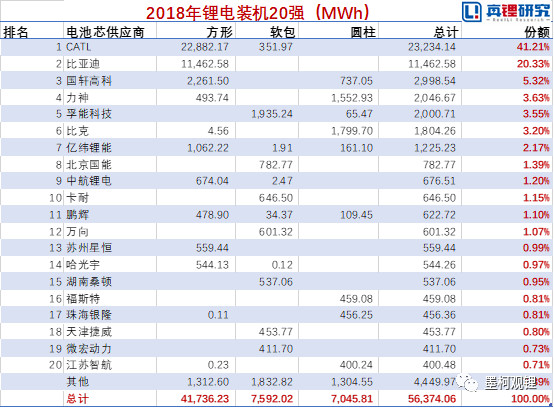Click the 圆柱 column header
This screenshot has height=408, width=554.
(363, 32)
